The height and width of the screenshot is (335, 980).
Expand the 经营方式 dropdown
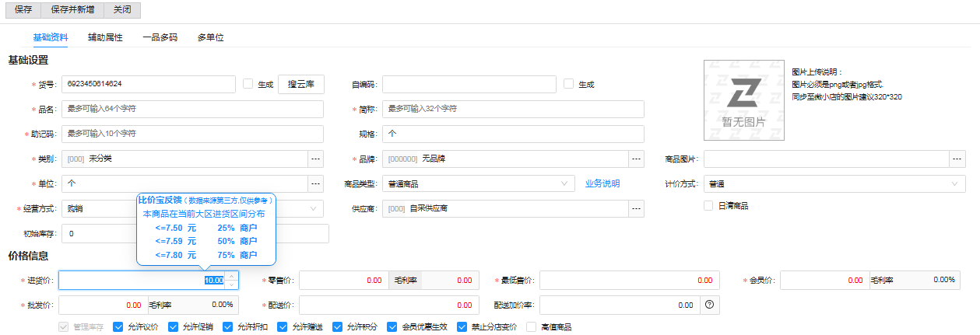click(314, 208)
